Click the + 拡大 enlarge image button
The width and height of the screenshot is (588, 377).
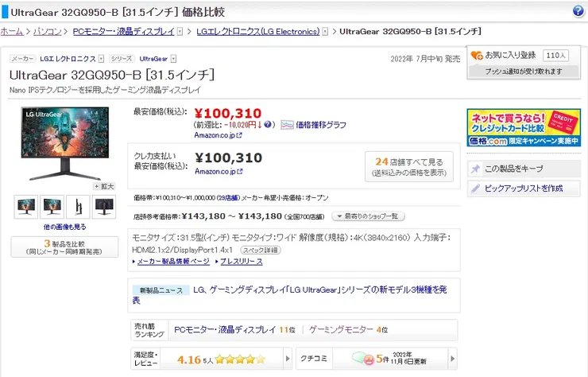click(104, 186)
